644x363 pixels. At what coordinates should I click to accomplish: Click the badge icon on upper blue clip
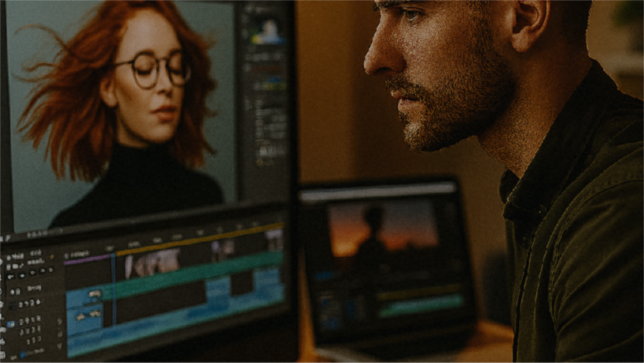[x=94, y=294]
